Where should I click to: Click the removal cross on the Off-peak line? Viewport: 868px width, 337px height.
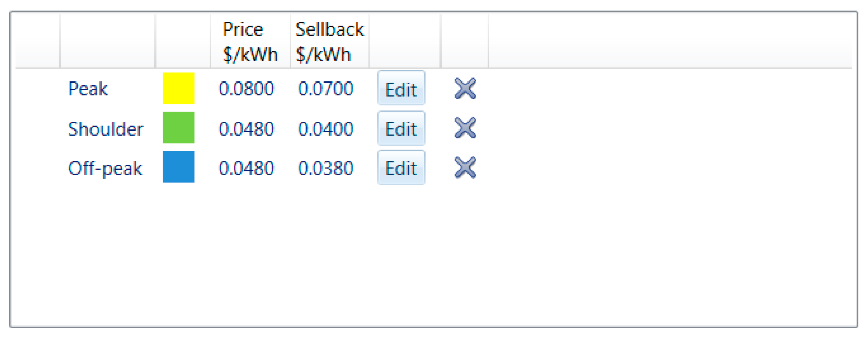coord(465,167)
